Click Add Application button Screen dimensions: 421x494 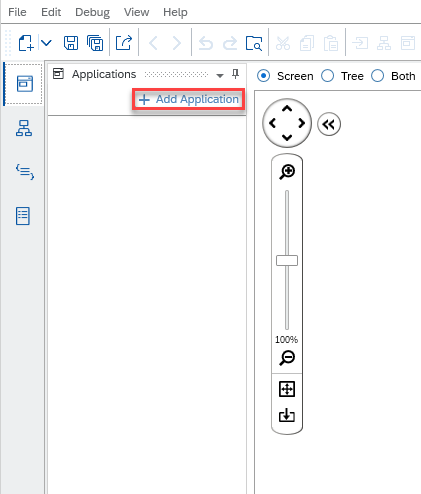tap(189, 99)
